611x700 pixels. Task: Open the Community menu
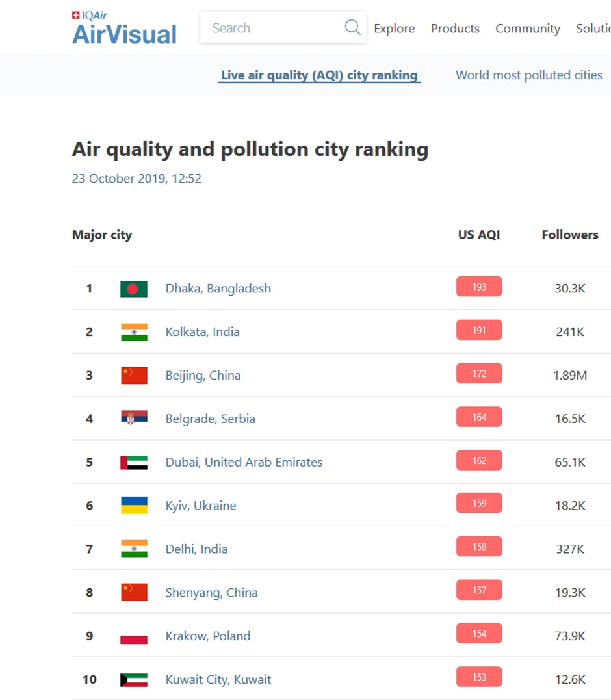[x=527, y=29]
